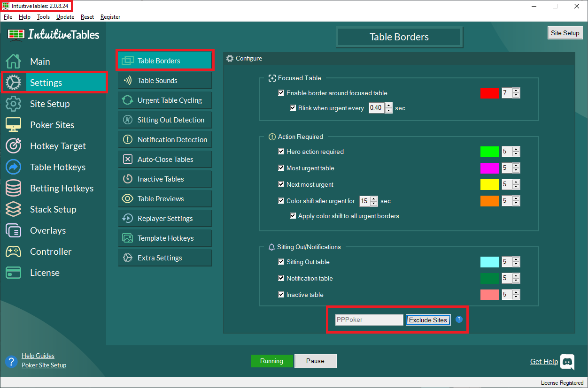Viewport: 588px width, 388px height.
Task: Uncheck the 'Inactive table' checkbox
Action: (281, 295)
